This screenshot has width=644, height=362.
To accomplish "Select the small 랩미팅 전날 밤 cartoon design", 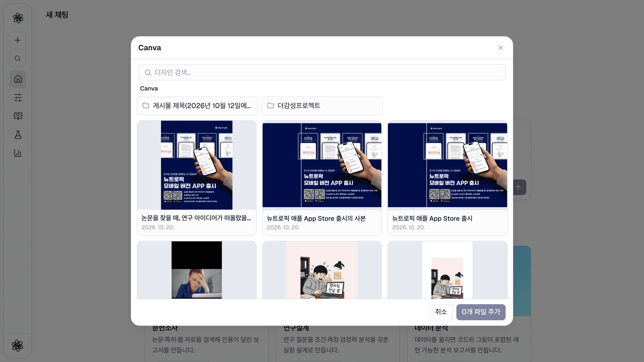I will [x=447, y=270].
